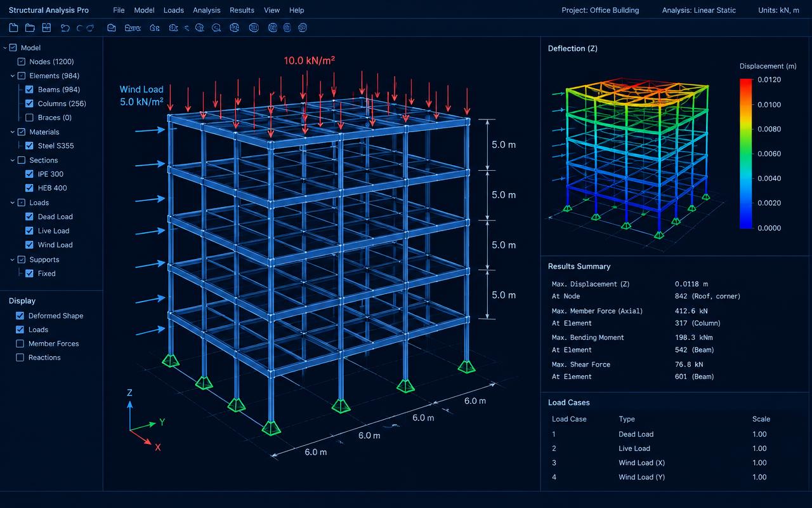Collapse the Elements (984) tree group
Viewport: 812px width, 508px height.
pos(13,76)
